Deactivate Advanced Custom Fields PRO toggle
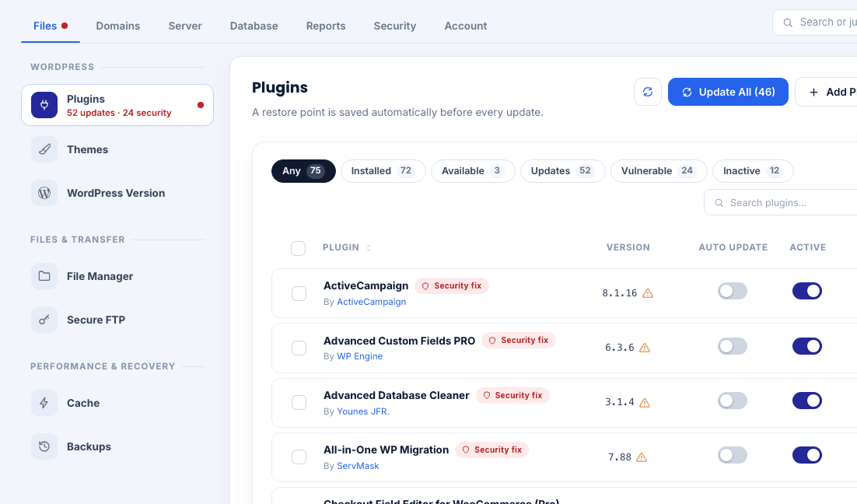The image size is (857, 504). (807, 346)
